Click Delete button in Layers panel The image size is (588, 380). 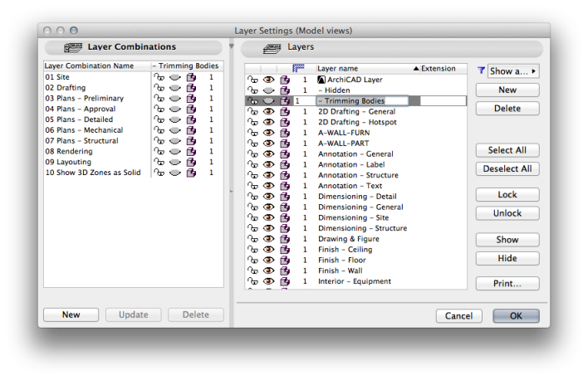point(507,109)
